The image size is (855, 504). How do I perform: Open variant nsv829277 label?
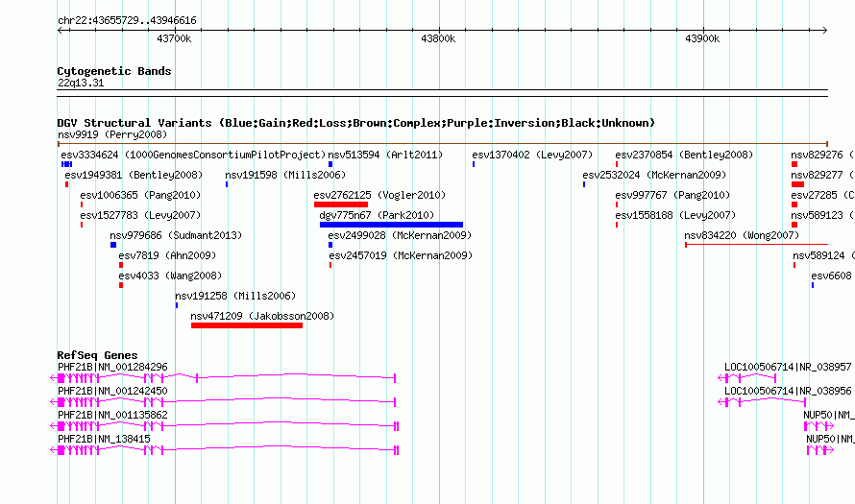[x=822, y=175]
